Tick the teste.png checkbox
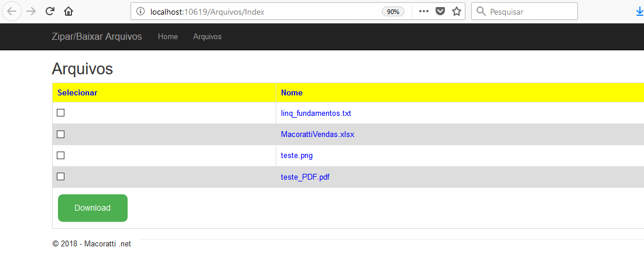This screenshot has width=644, height=254. [x=60, y=156]
